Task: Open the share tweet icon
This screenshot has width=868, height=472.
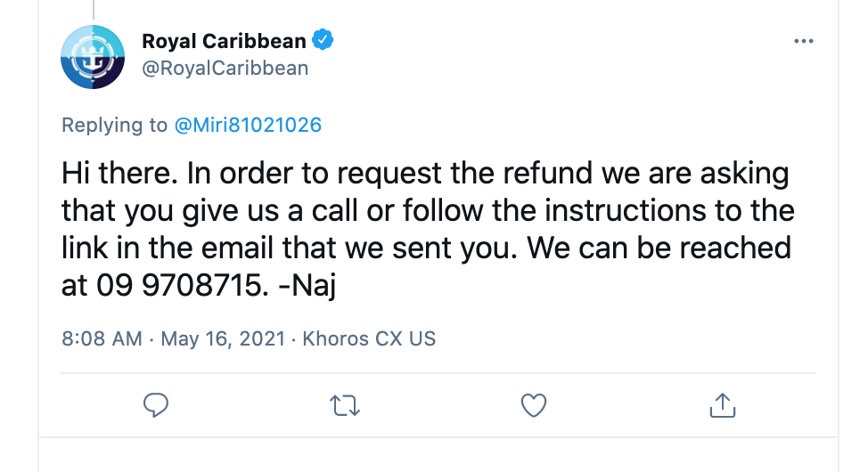Action: coord(722,406)
